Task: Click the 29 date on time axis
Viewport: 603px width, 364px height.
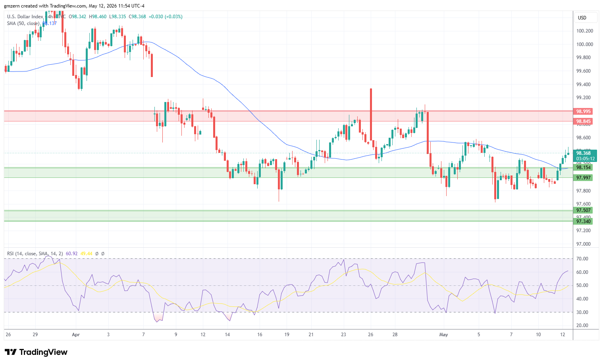Action: click(x=35, y=335)
